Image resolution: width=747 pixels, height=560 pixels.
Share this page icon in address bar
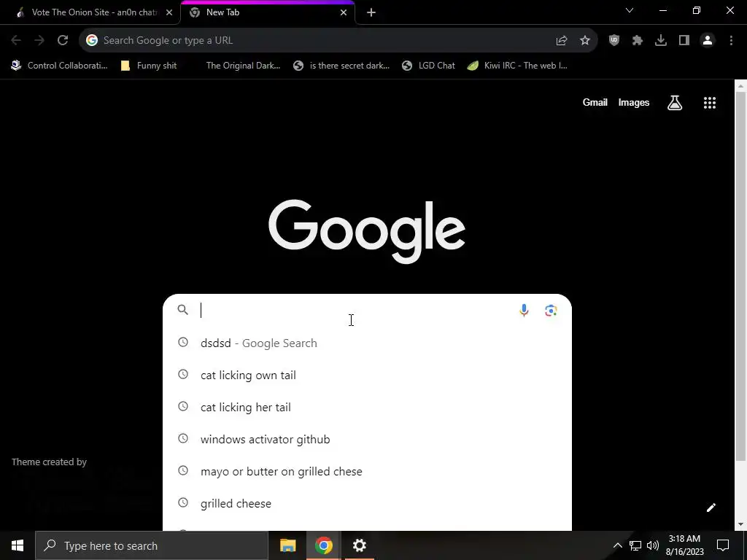tap(562, 41)
